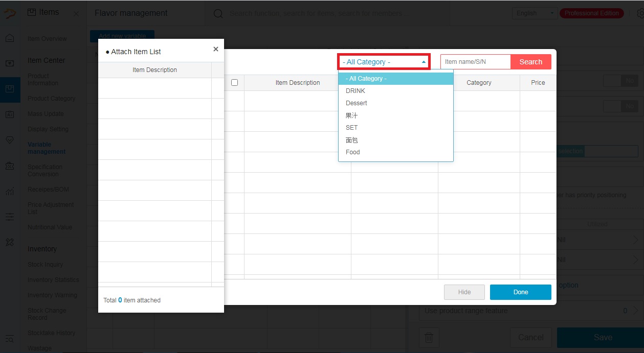Open the English language dropdown

coord(534,13)
